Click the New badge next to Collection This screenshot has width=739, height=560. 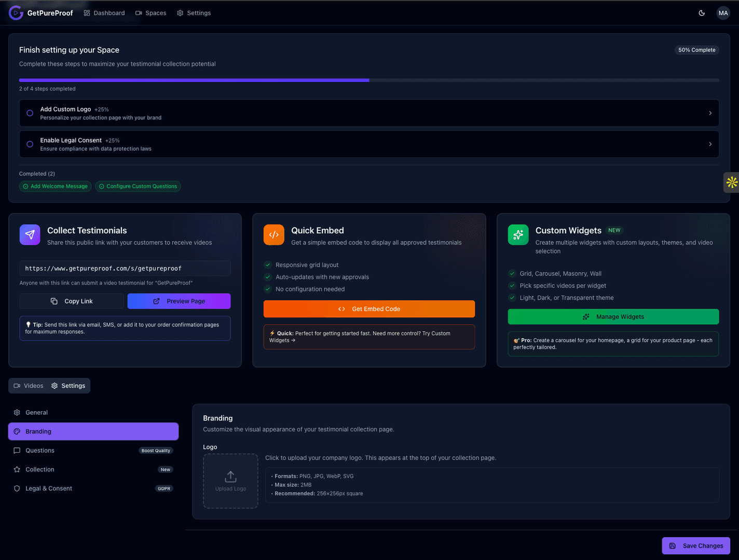(166, 470)
